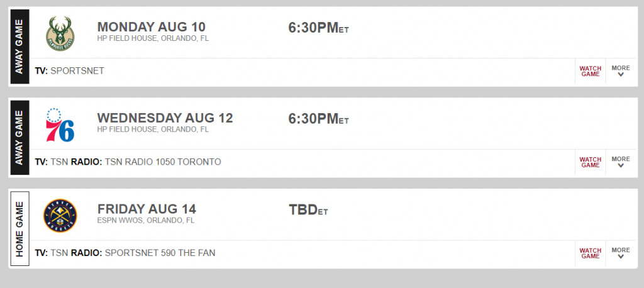Open the Friday Aug 14 date heading
The image size is (644, 288).
click(x=147, y=209)
